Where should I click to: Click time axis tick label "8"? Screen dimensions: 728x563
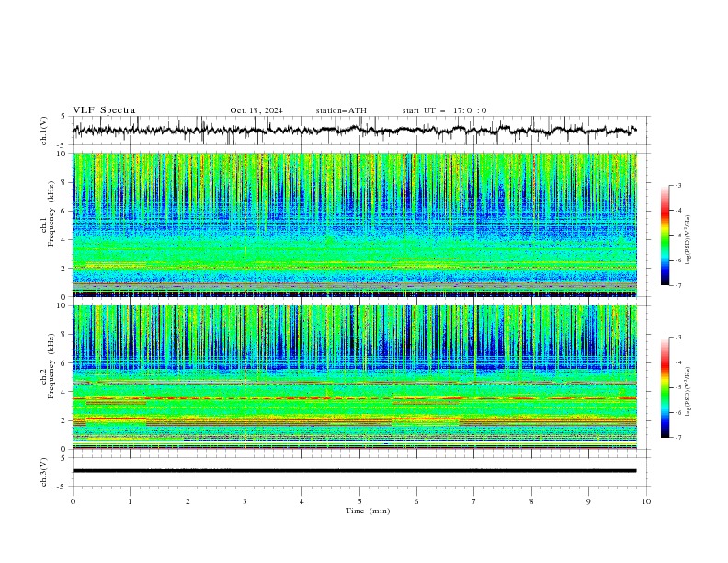[x=531, y=501]
